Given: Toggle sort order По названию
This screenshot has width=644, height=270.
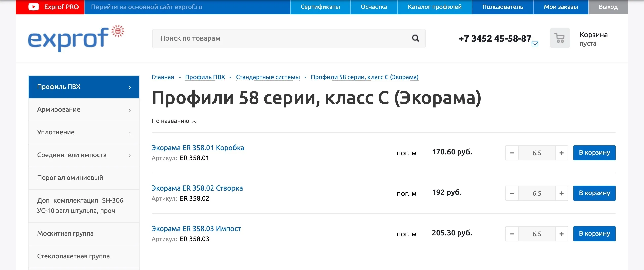Looking at the screenshot, I should tap(174, 121).
